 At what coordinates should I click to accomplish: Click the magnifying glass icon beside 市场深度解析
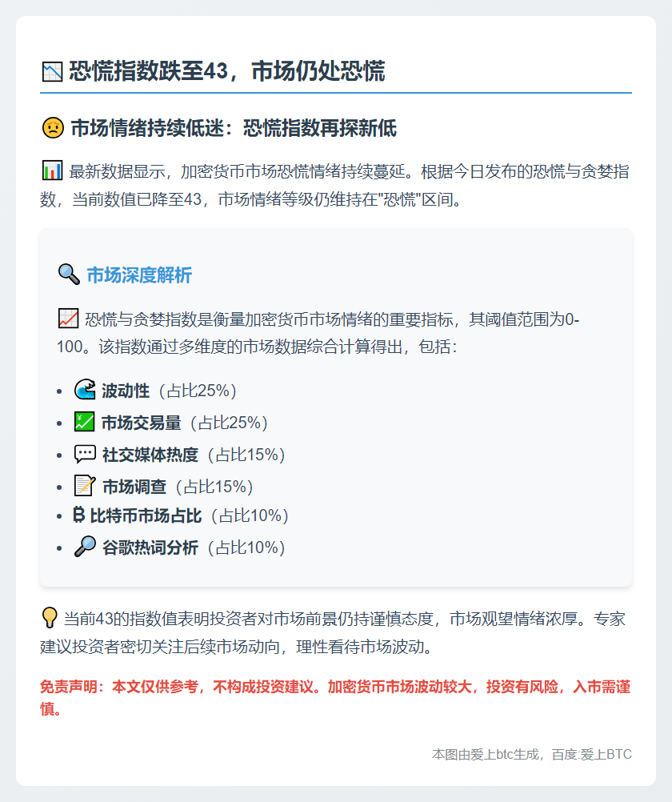[x=69, y=275]
